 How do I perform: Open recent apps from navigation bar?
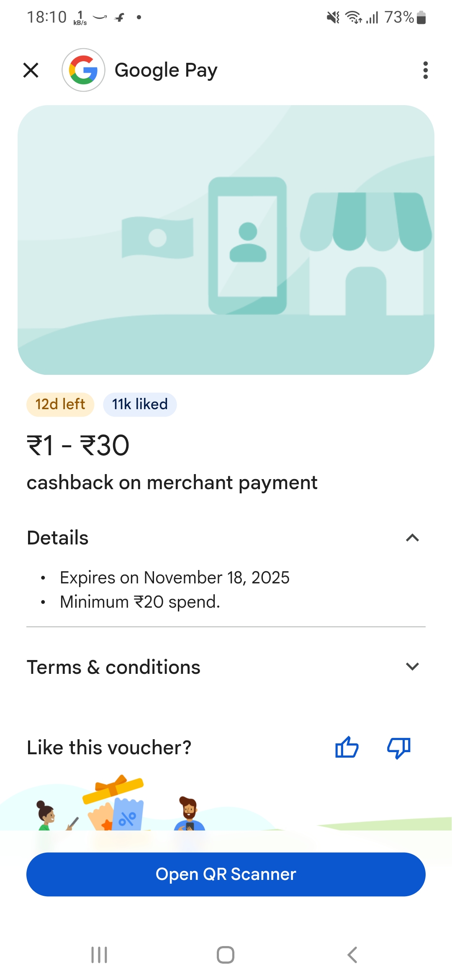99,955
